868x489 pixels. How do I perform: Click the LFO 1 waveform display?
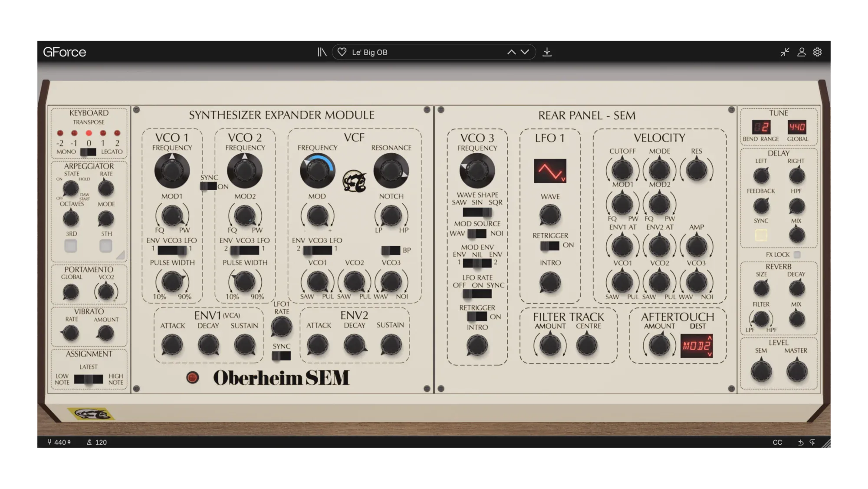pos(550,171)
